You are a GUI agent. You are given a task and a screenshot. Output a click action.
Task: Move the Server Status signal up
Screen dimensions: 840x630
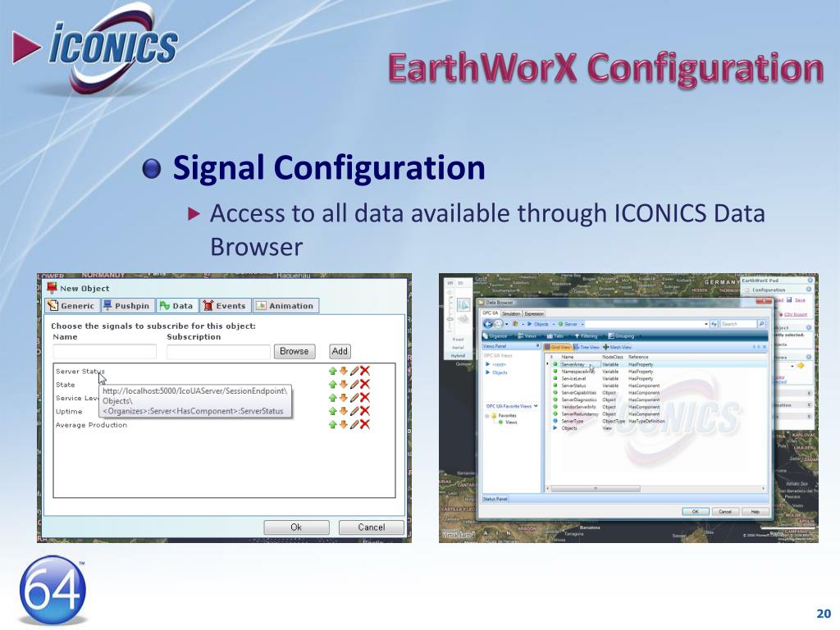[x=332, y=371]
